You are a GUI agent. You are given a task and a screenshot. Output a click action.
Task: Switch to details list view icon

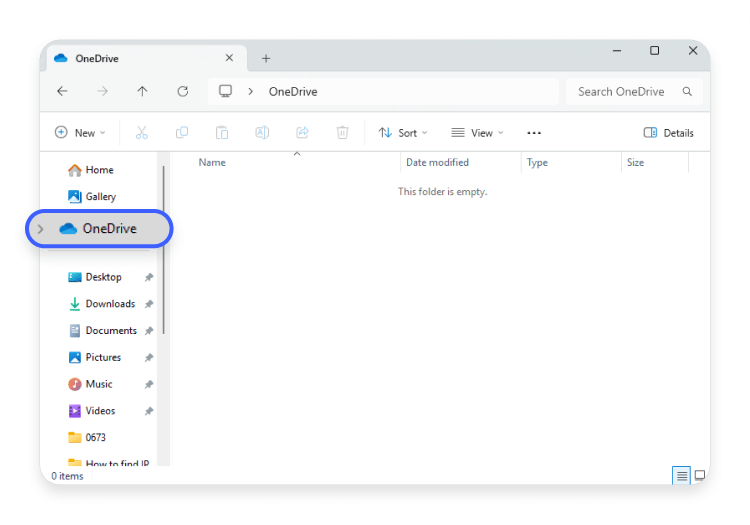coord(682,475)
